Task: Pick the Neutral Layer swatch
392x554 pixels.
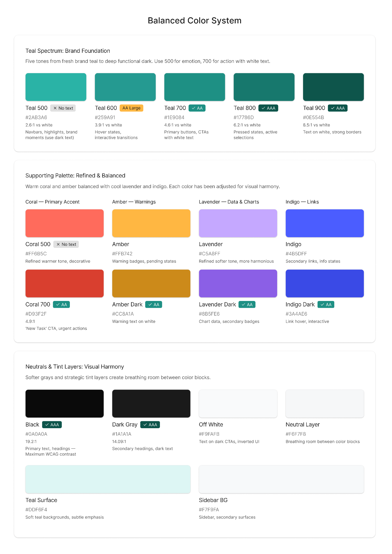Action: (x=325, y=403)
